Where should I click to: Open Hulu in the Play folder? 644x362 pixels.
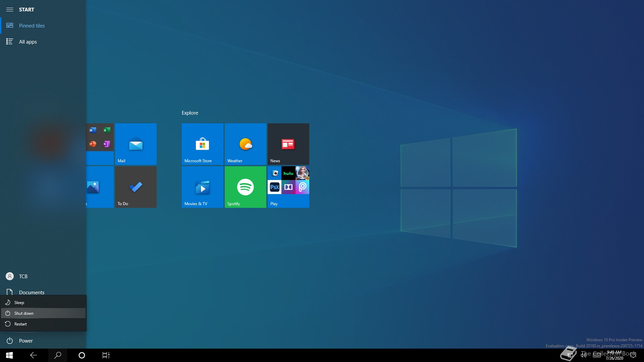[x=288, y=173]
